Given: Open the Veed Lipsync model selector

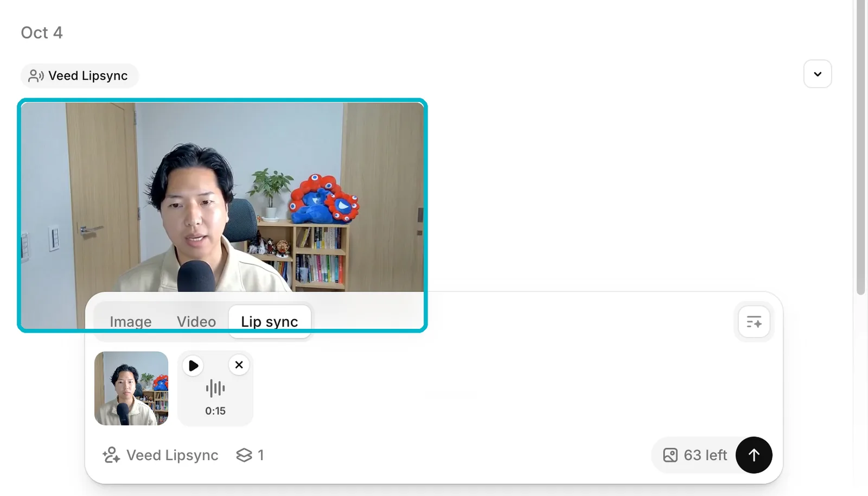Looking at the screenshot, I should pos(161,455).
